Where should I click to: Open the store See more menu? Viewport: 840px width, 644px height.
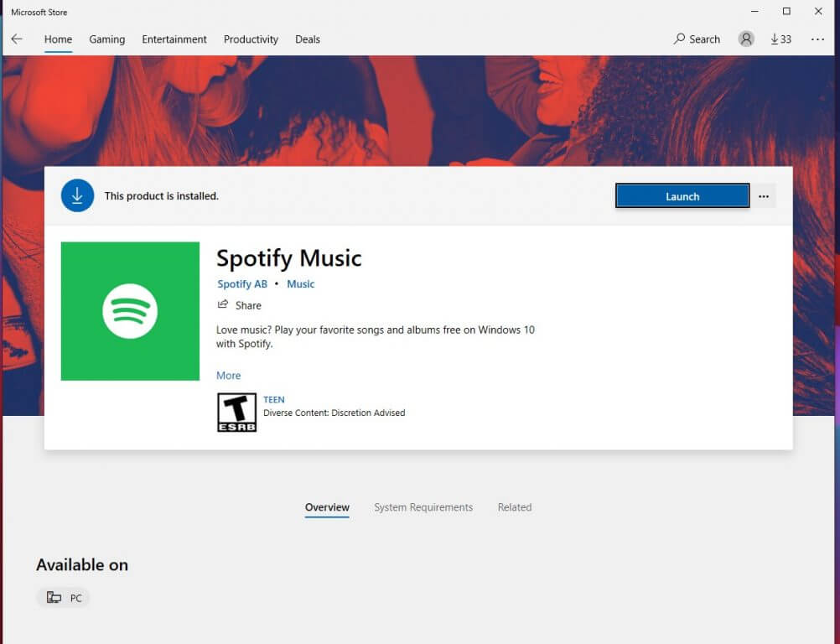[817, 39]
